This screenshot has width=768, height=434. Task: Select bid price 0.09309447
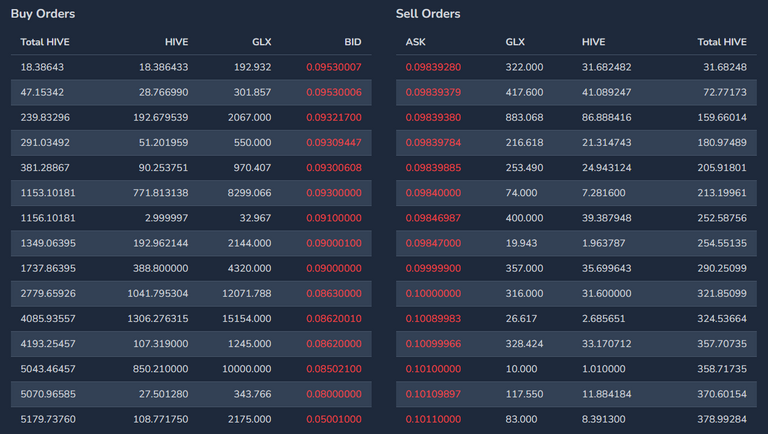[334, 143]
